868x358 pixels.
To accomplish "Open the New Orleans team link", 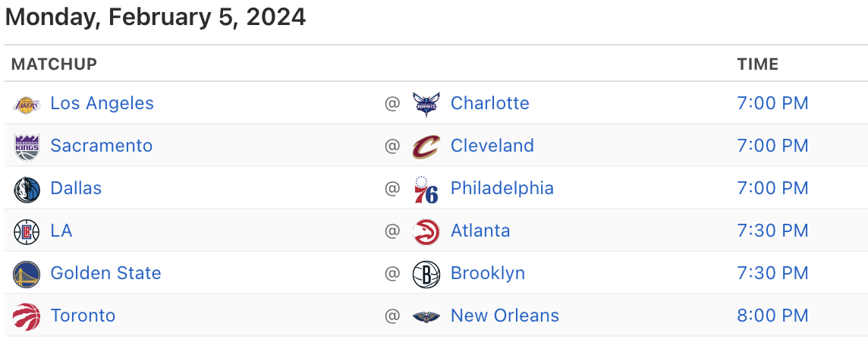I will [x=505, y=316].
